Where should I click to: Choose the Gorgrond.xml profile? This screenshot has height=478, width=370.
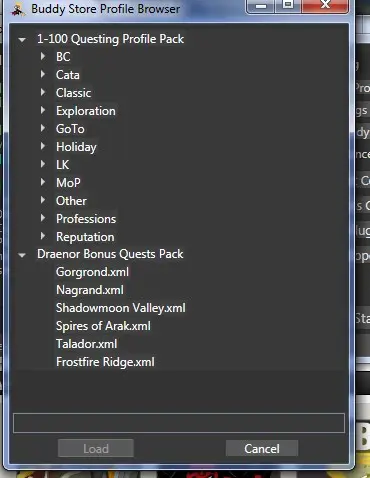click(x=92, y=272)
